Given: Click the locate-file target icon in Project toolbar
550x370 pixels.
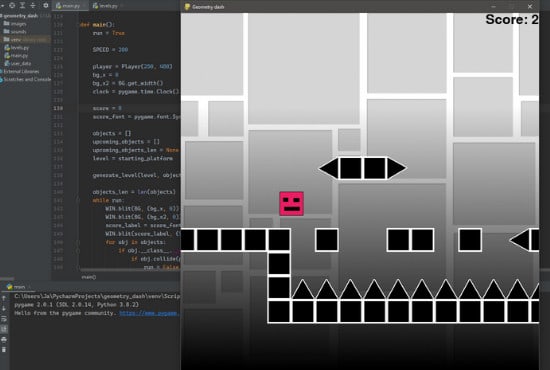Looking at the screenshot, I should 12,5.
